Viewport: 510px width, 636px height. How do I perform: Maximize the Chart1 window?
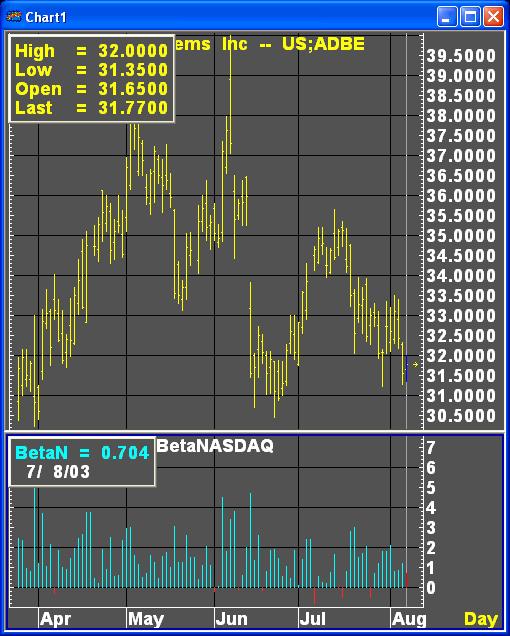[470, 17]
